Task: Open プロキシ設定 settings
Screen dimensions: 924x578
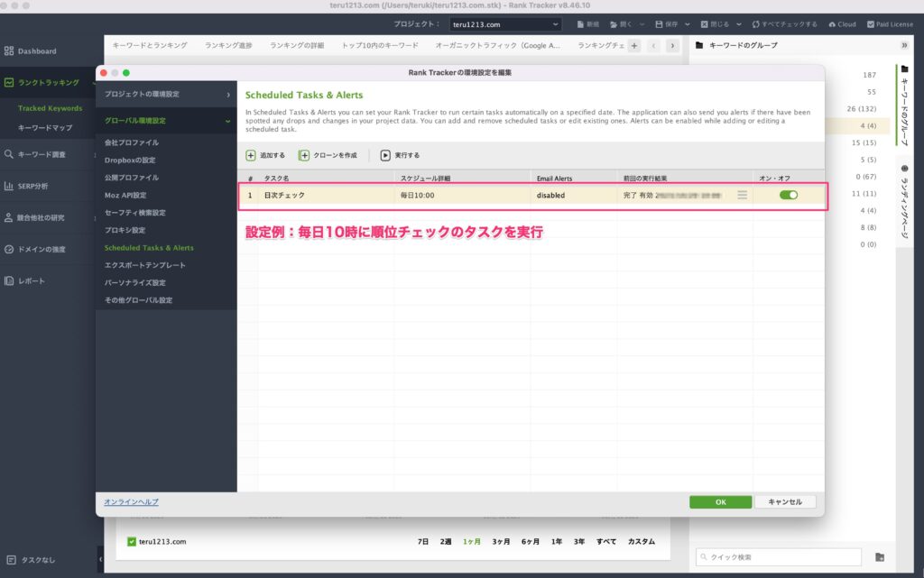Action: (x=125, y=230)
